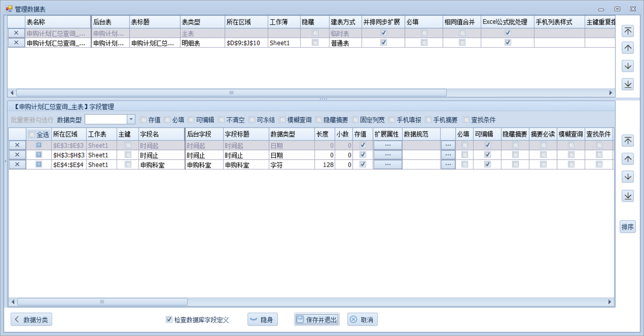Image resolution: width=644 pixels, height=336 pixels.
Task: Open the 数据类型 dropdown list
Action: click(x=131, y=119)
